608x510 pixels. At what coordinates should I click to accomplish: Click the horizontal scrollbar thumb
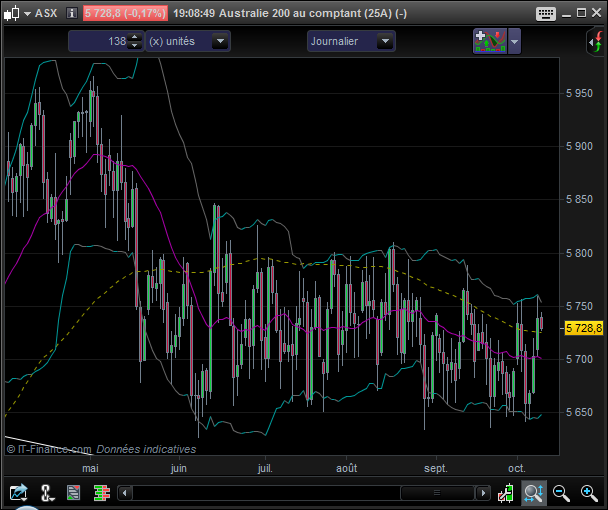tap(436, 492)
